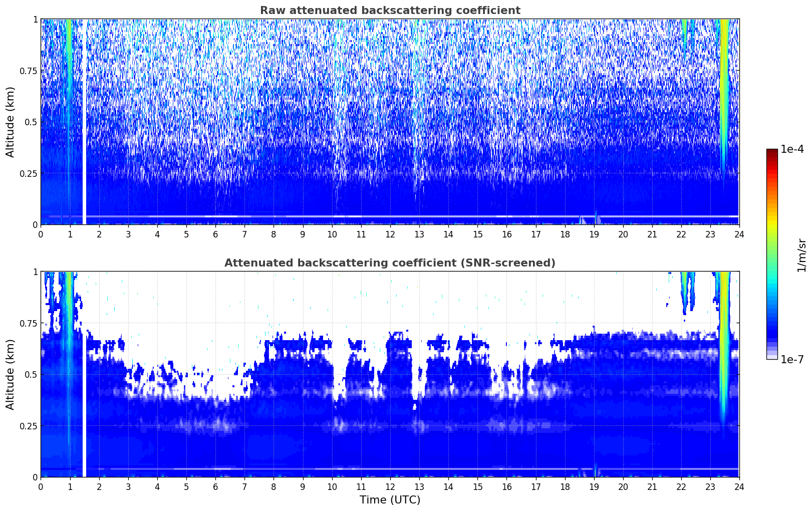Click hour 15 tick under the SNR-screened plot

click(x=478, y=486)
